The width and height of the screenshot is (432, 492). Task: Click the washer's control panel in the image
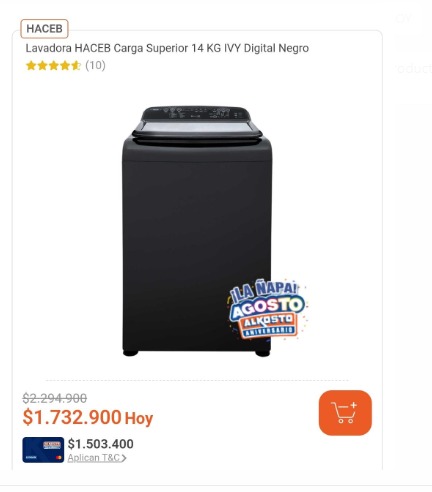(x=197, y=114)
